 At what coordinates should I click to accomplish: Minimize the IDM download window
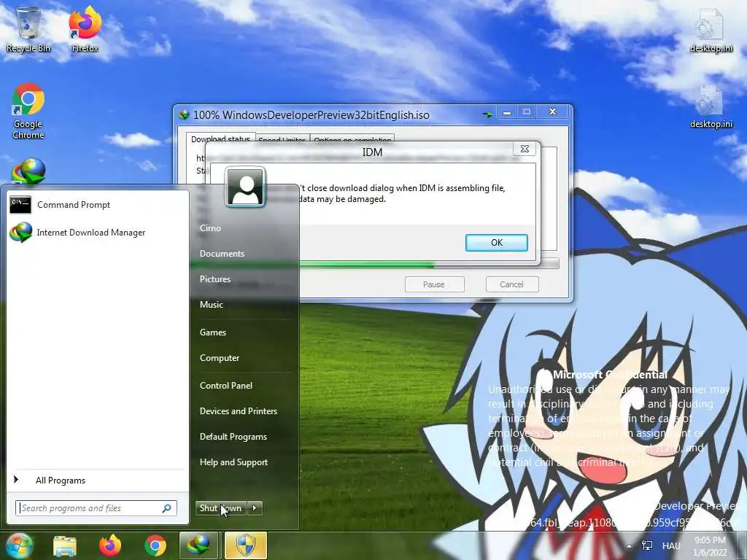pos(507,112)
